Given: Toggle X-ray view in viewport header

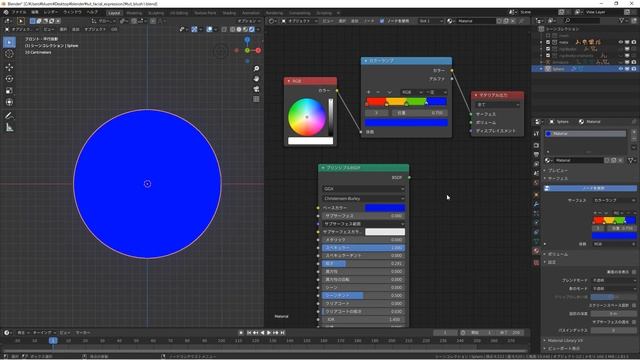Looking at the screenshot, I should coord(224,29).
